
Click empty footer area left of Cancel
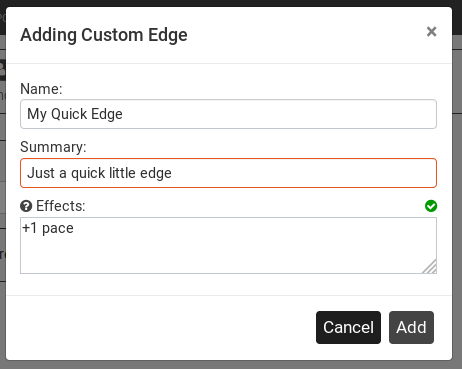click(160, 327)
